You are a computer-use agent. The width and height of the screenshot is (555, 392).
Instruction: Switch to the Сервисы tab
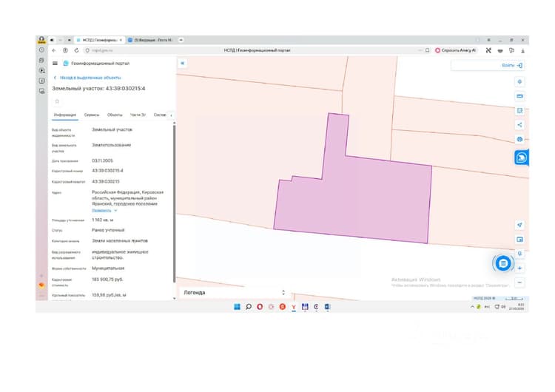coord(92,115)
